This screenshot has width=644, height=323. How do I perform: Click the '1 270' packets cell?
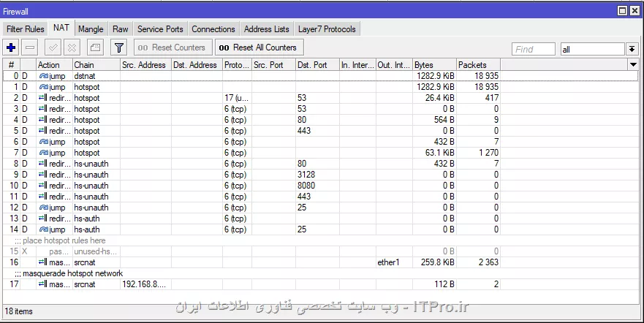479,153
